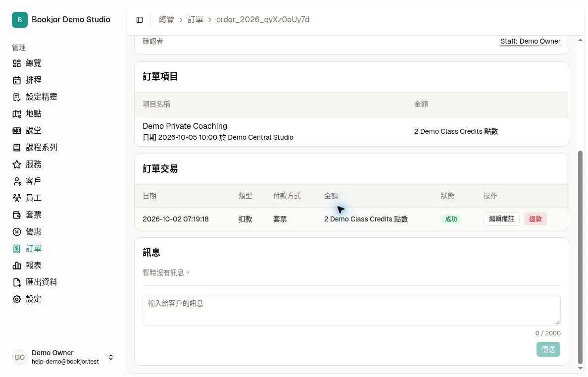588x377 pixels.
Task: Click the 客戶 person icon
Action: 16,181
